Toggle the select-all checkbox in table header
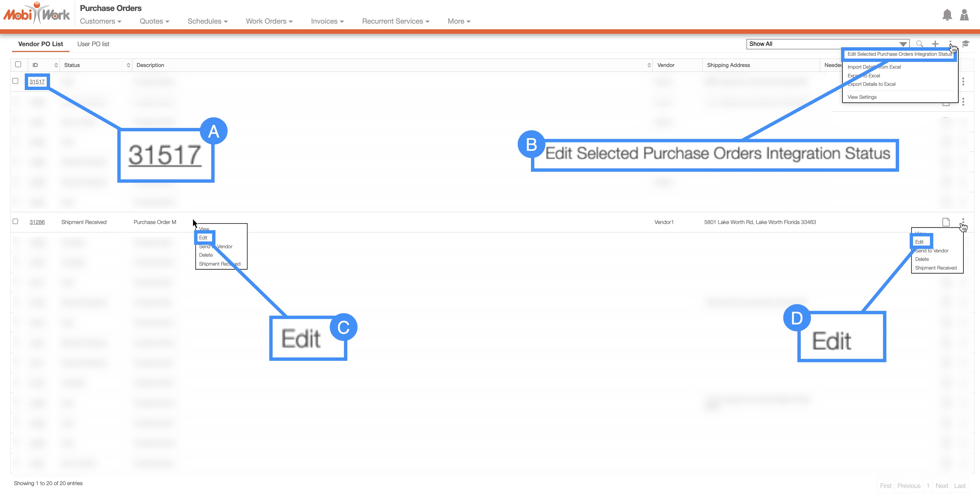 point(18,64)
